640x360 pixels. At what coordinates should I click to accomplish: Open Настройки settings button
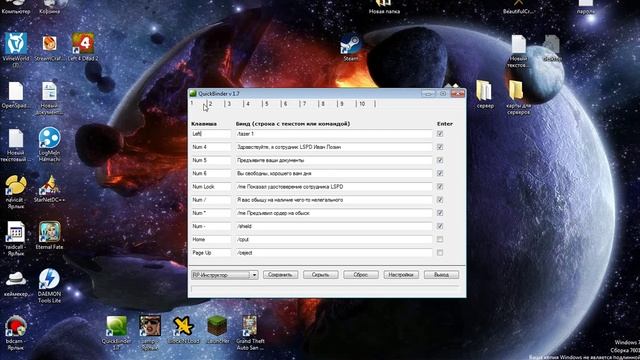[x=401, y=275]
